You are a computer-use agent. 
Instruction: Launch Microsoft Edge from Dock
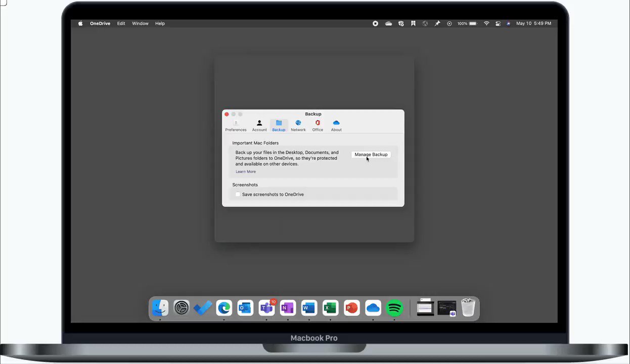pyautogui.click(x=224, y=307)
